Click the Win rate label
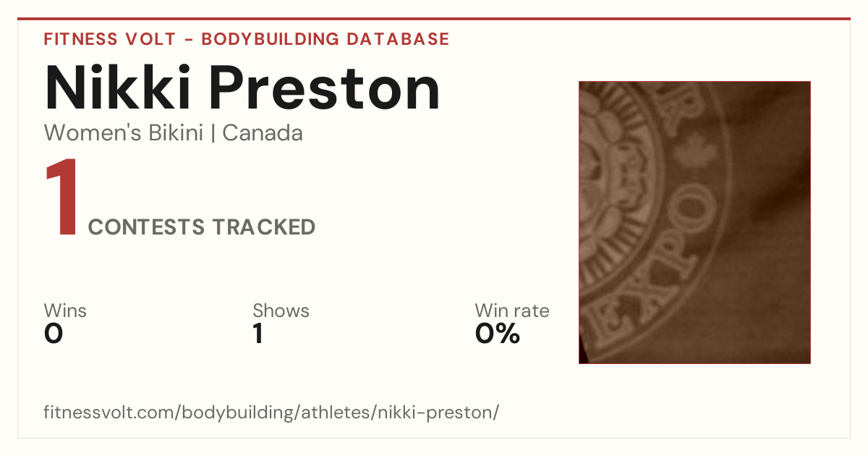 click(x=512, y=311)
